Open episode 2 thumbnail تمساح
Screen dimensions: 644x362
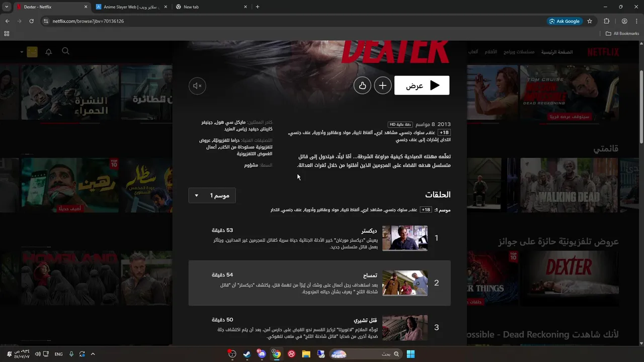click(x=405, y=283)
